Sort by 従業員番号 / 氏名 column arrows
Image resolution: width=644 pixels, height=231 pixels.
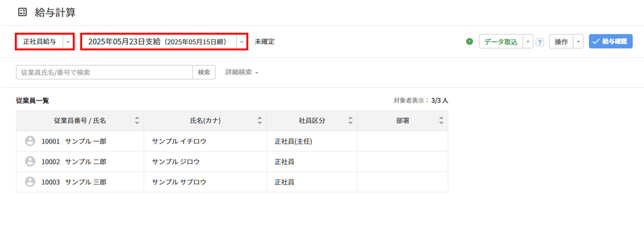(x=137, y=121)
